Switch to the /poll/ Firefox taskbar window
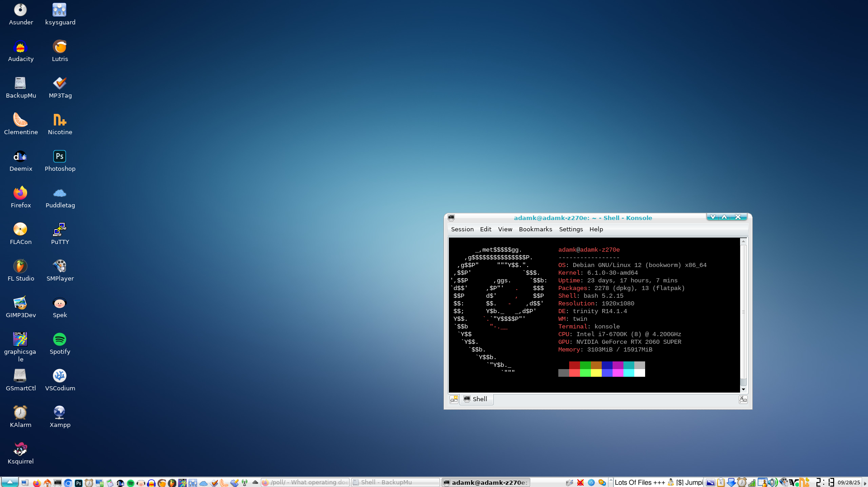868x487 pixels. coord(305,482)
